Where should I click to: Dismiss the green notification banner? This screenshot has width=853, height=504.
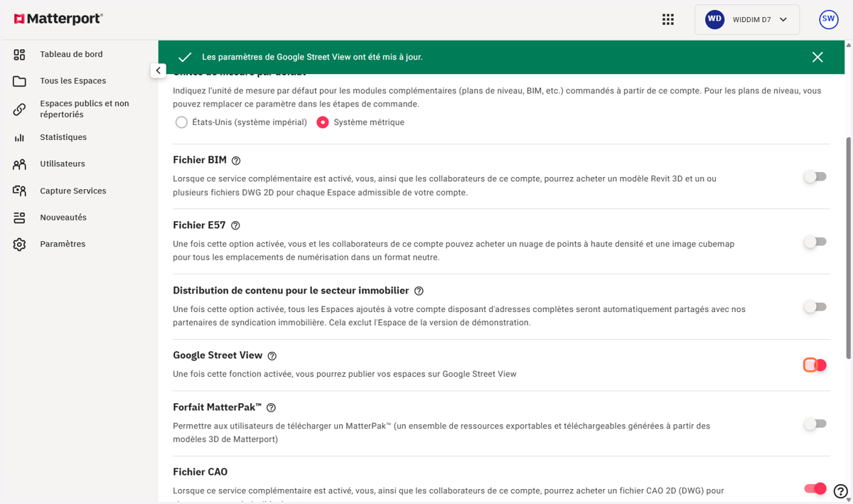[817, 57]
